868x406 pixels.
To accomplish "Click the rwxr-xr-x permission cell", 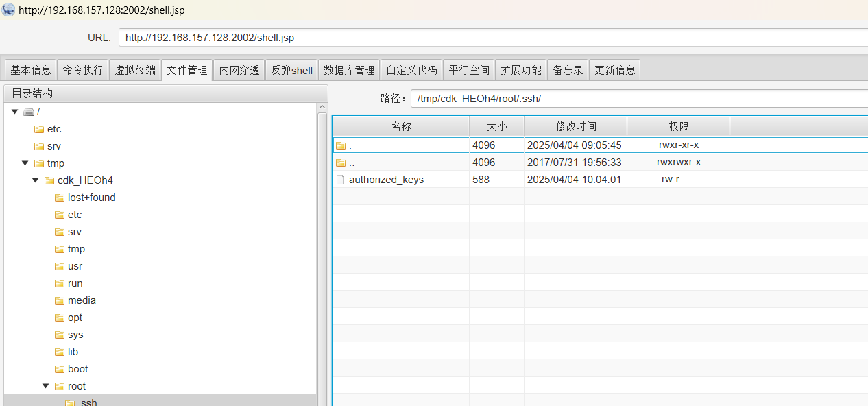I will (678, 145).
